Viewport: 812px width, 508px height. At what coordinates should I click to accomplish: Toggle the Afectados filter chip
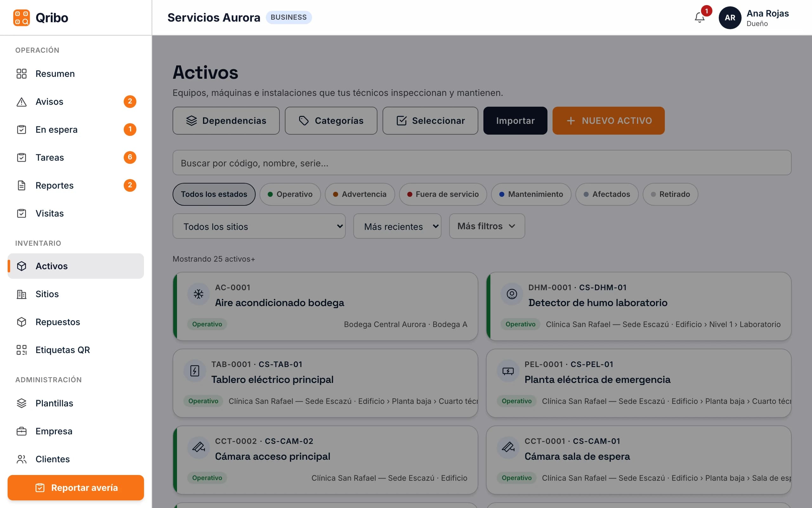[607, 194]
